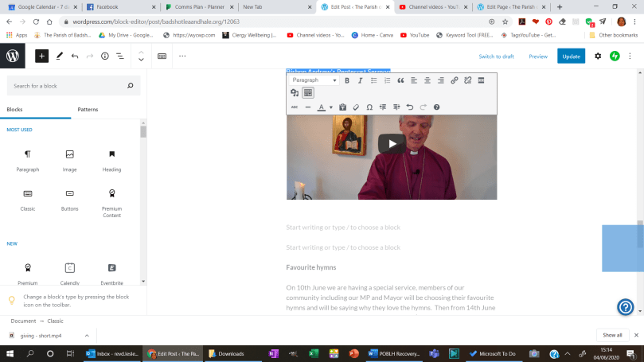Click the Jetpack green lightning icon
This screenshot has width=644, height=362.
pos(615,56)
